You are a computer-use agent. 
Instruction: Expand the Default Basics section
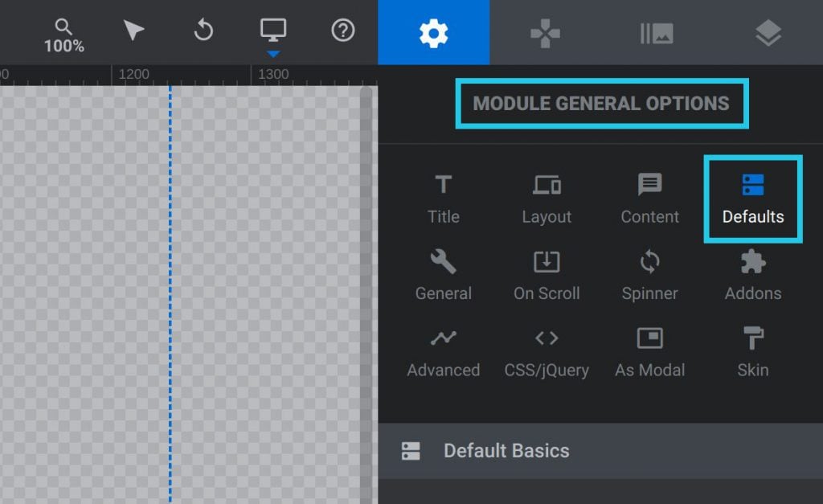pyautogui.click(x=506, y=451)
